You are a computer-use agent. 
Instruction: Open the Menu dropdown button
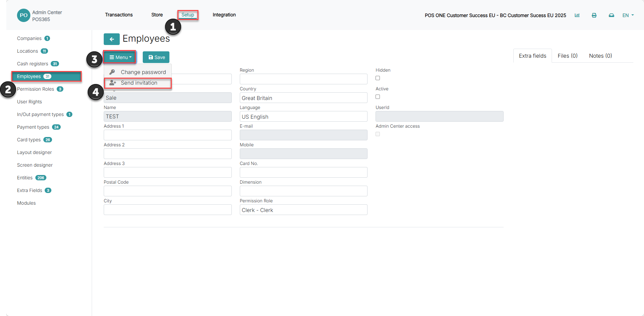tap(120, 57)
